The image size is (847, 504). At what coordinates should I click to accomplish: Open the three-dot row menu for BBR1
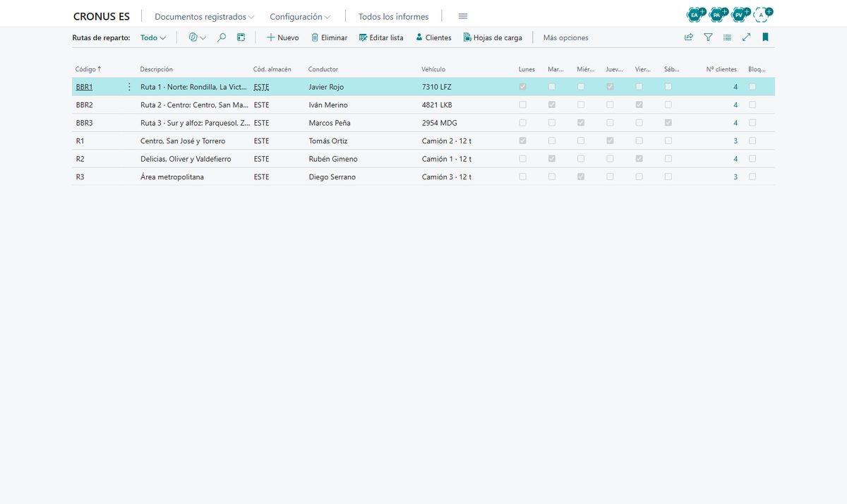tap(129, 87)
